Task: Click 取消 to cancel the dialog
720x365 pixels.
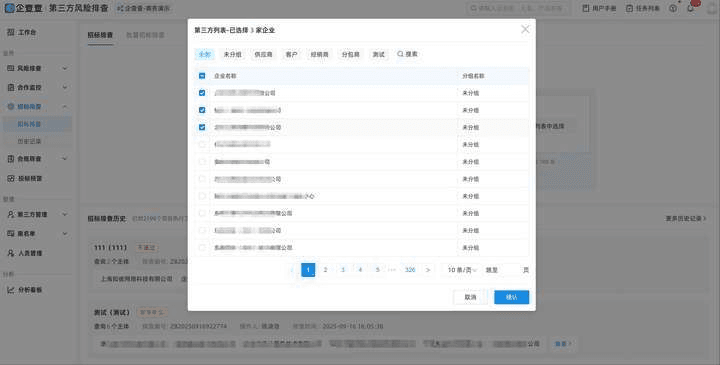Action: pos(470,297)
